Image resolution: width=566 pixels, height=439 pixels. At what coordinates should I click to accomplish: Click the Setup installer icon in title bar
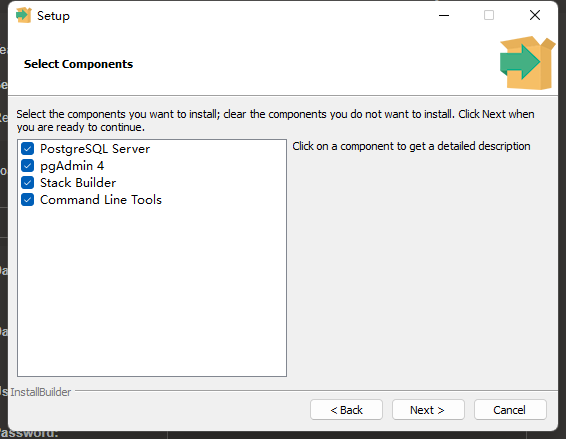click(x=24, y=15)
